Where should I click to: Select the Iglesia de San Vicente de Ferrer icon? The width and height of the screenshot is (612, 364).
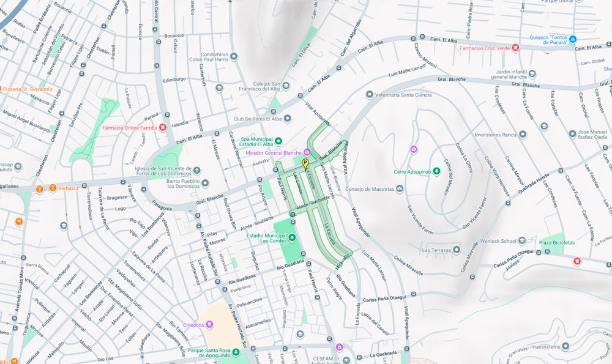[196, 169]
